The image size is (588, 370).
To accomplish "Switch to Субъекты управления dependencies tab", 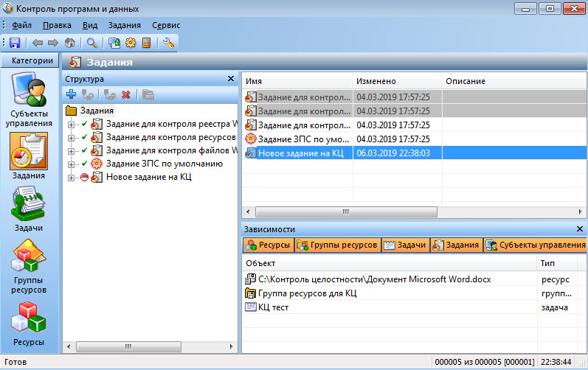I will 536,245.
